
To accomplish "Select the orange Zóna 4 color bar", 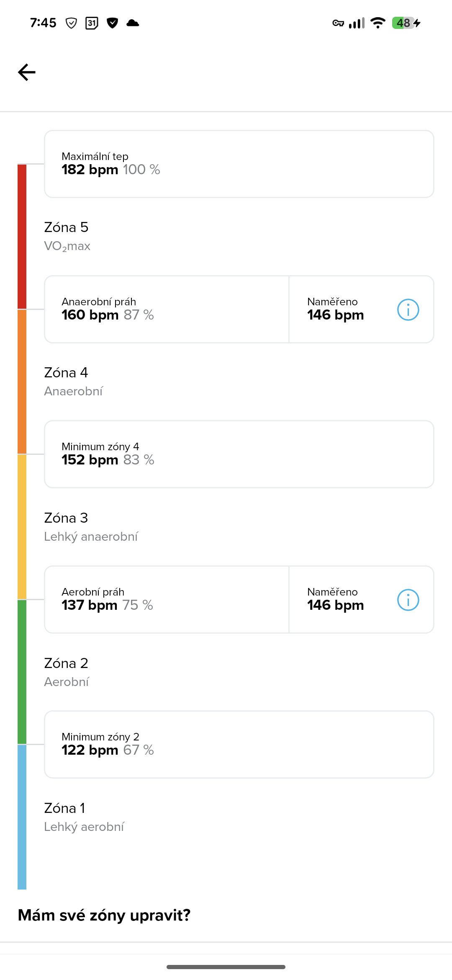I will [x=22, y=382].
